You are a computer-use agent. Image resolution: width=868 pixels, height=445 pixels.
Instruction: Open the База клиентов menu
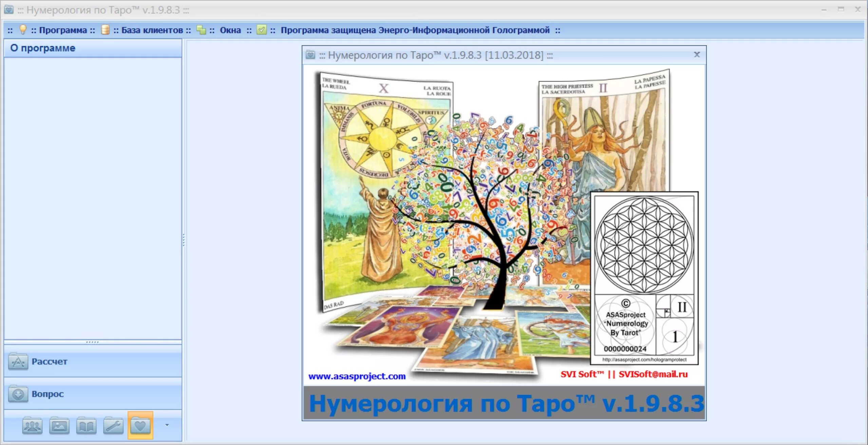pos(152,30)
